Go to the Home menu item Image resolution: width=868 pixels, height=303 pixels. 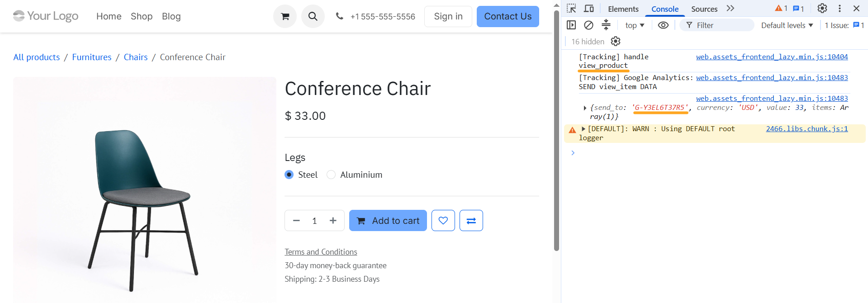click(x=109, y=16)
